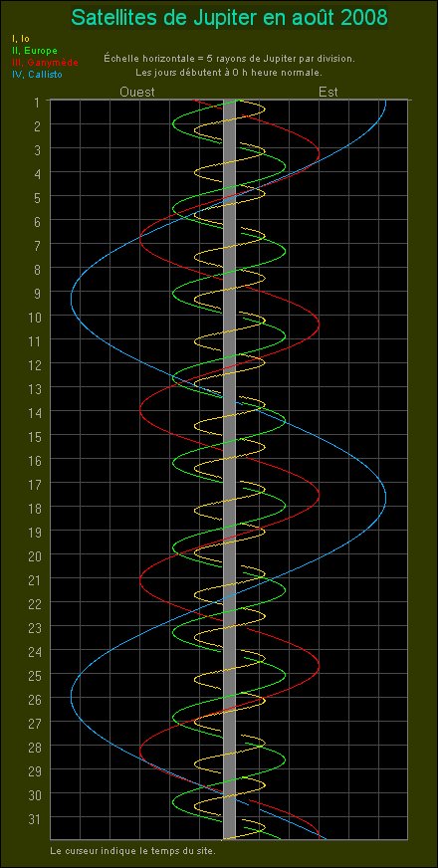Click the day 5 label

(x=37, y=197)
